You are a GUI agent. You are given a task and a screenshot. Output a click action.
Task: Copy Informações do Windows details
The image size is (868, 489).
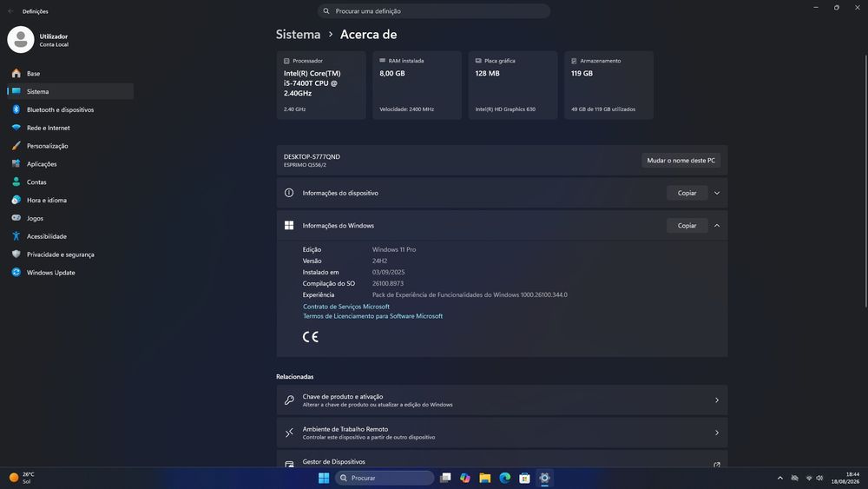(x=687, y=226)
